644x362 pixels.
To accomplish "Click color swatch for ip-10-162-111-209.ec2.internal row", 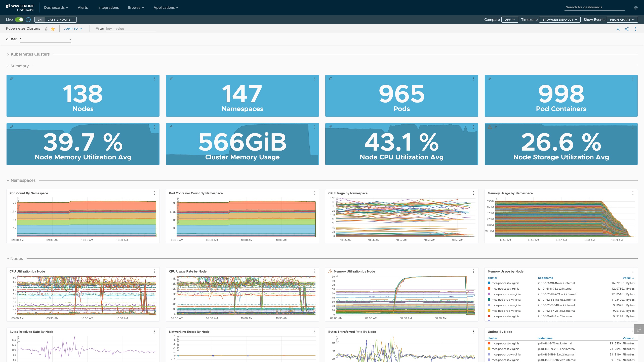I will (x=489, y=294).
